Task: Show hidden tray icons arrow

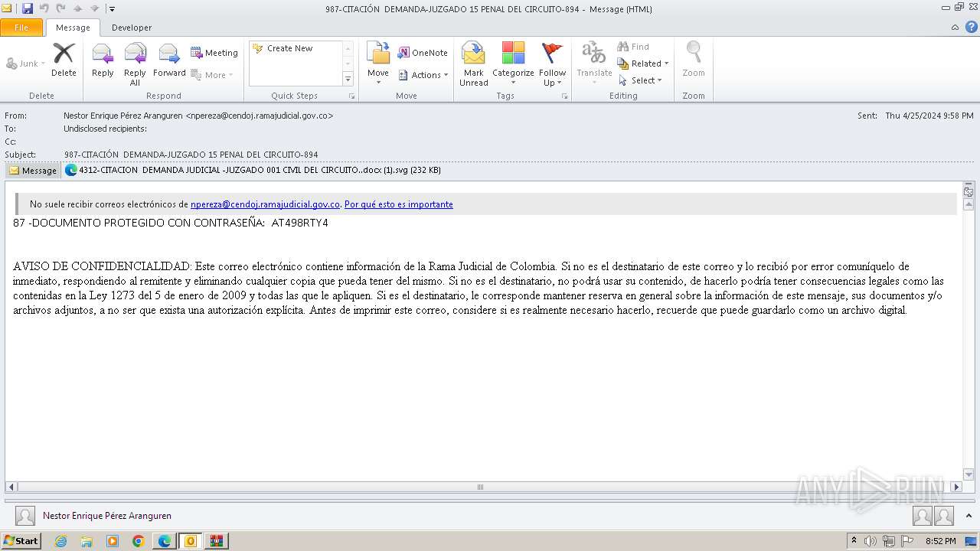Action: [854, 541]
